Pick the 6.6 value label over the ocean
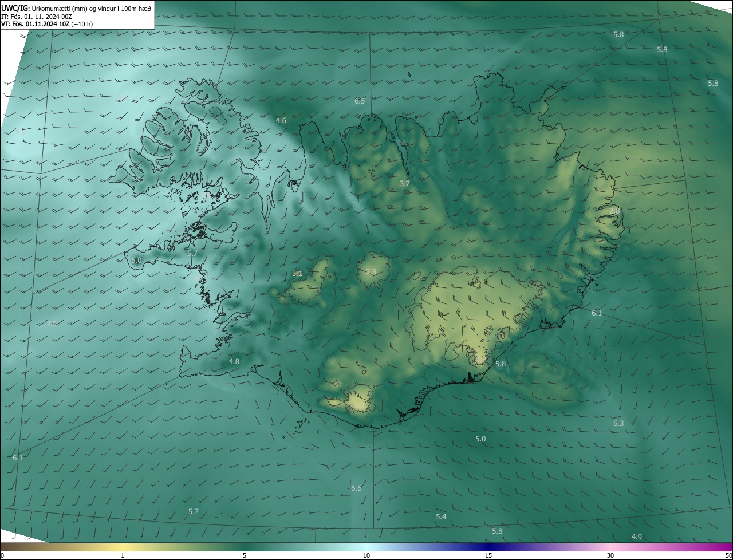 pos(356,488)
